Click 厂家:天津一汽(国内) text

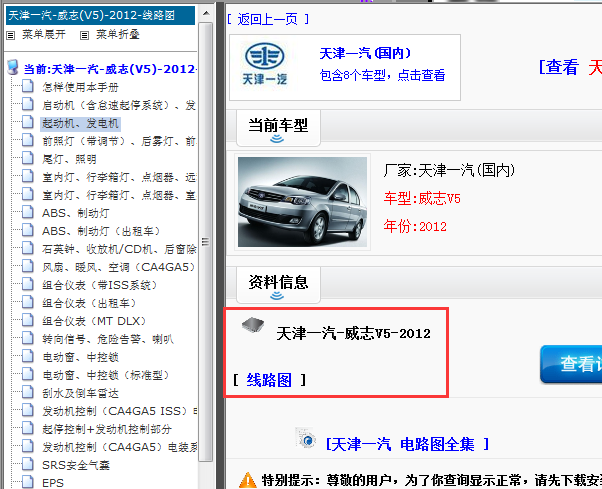(449, 170)
